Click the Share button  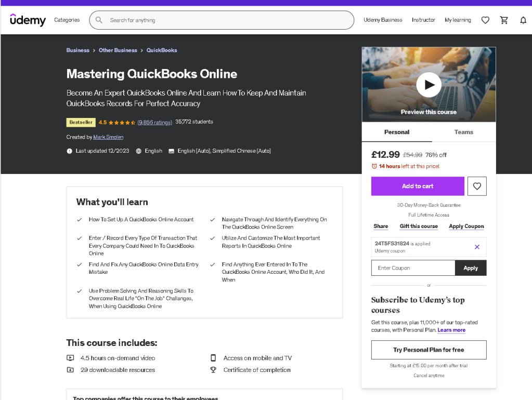(x=381, y=226)
